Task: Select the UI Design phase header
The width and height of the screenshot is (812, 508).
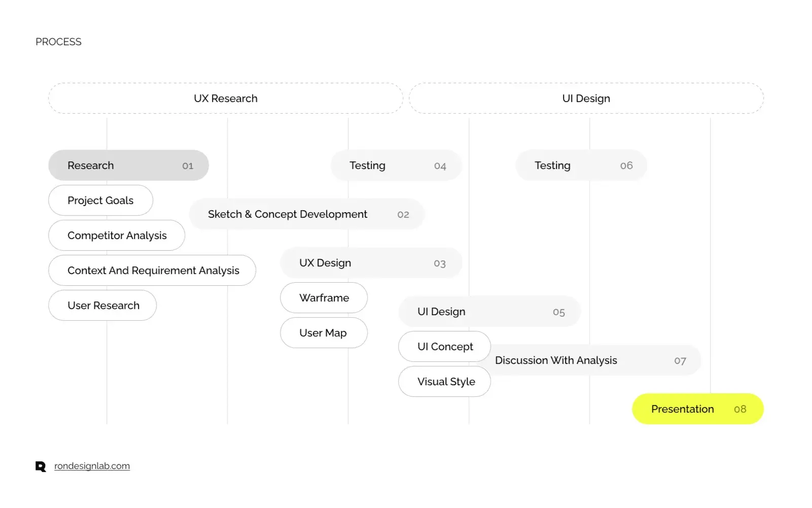Action: tap(586, 98)
